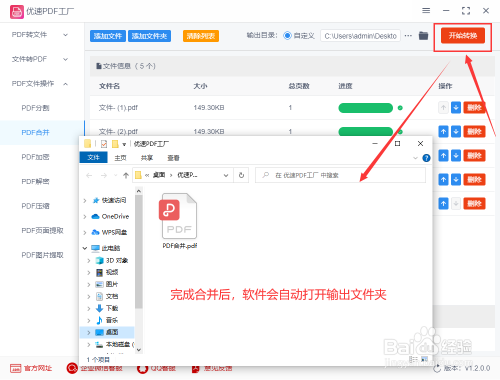This screenshot has height=380, width=500.
Task: Click the move-up arrow in the last file row
Action: point(443,204)
